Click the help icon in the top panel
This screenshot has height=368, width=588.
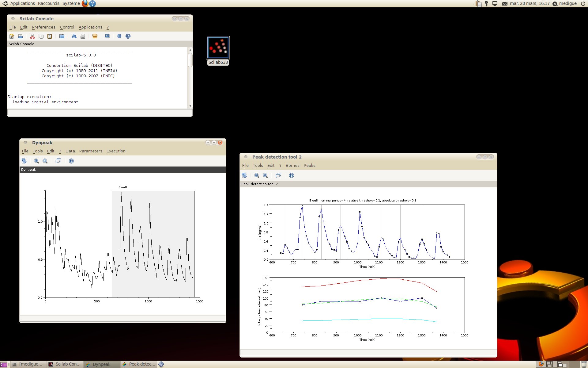click(92, 4)
